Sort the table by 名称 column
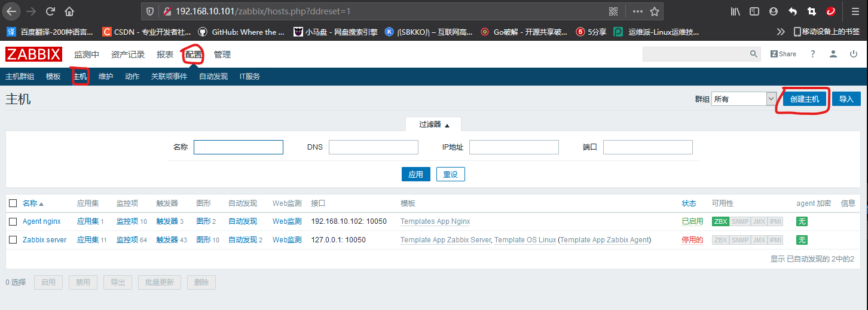868x310 pixels. [33, 203]
